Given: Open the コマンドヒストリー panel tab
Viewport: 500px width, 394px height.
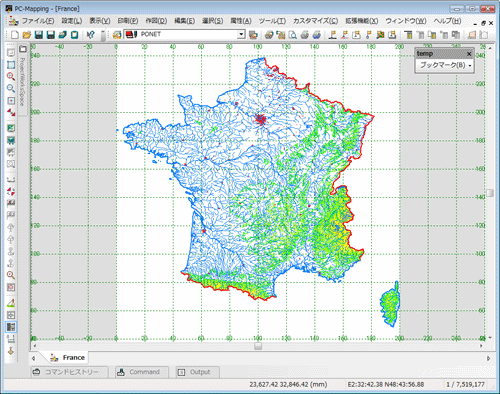Looking at the screenshot, I should pyautogui.click(x=69, y=372).
